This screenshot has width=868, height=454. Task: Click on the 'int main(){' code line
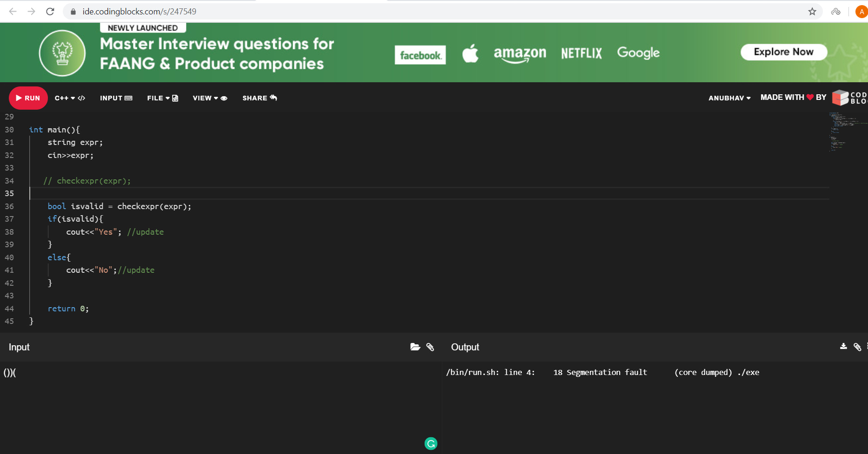tap(54, 130)
